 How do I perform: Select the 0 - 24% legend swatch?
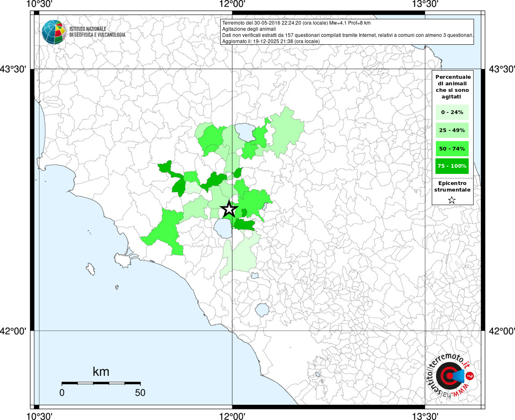point(452,112)
